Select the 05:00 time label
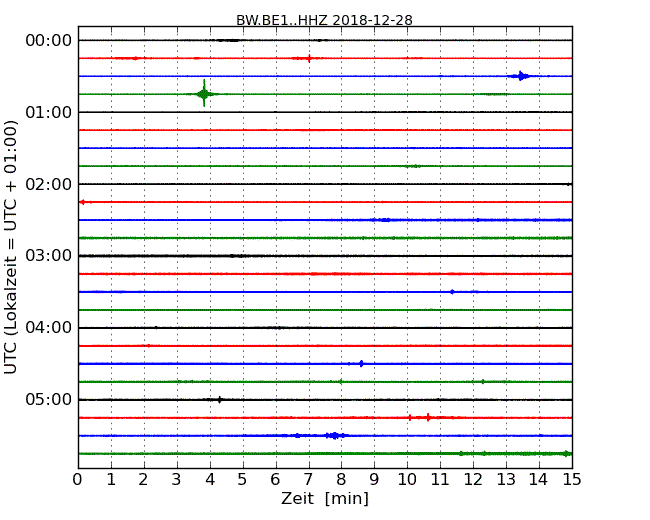Screen dimensions: 650x520 [49, 399]
